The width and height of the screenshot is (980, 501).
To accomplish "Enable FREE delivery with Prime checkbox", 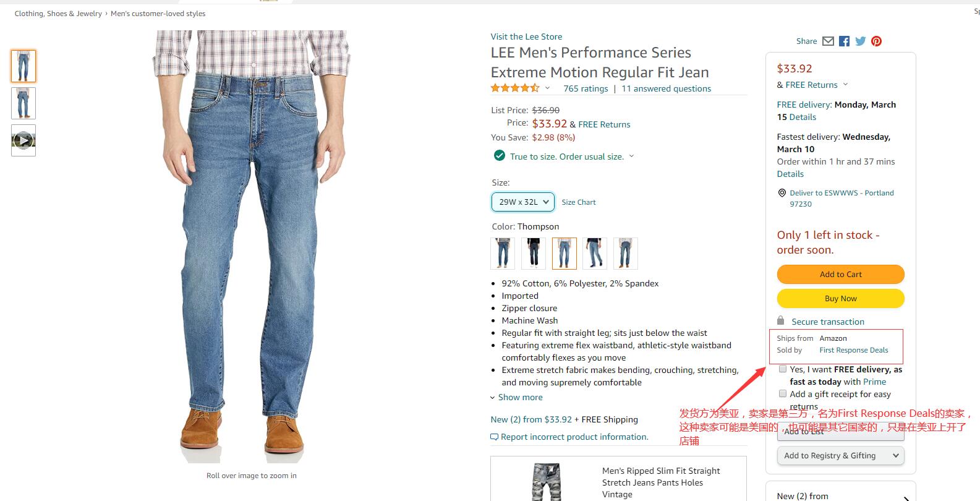I will tap(783, 369).
